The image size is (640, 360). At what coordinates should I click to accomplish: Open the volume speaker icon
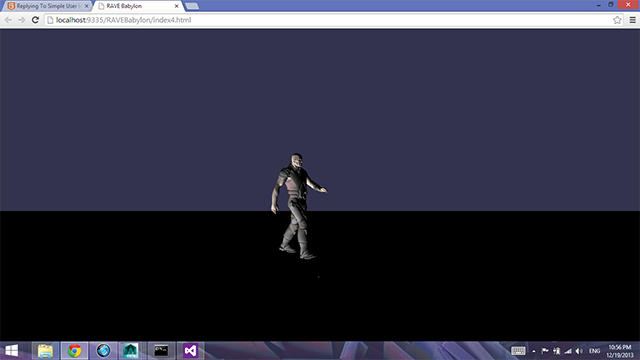coord(579,351)
